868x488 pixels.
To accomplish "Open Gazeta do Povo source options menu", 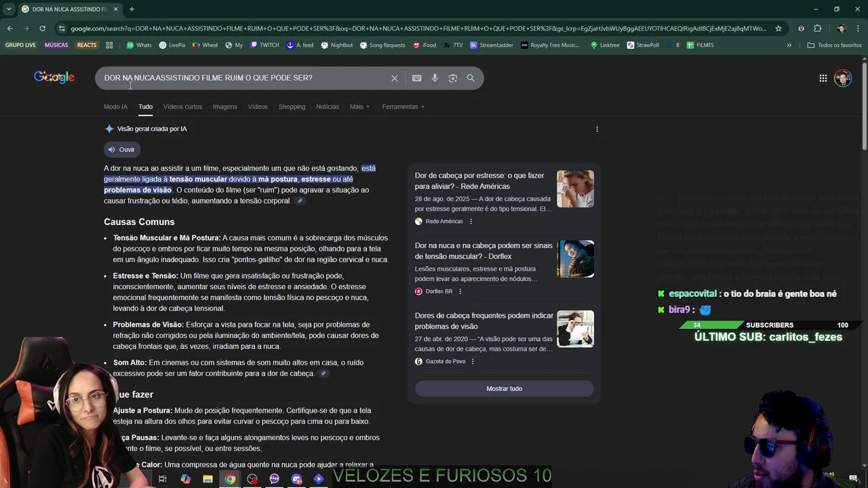I will pos(473,361).
